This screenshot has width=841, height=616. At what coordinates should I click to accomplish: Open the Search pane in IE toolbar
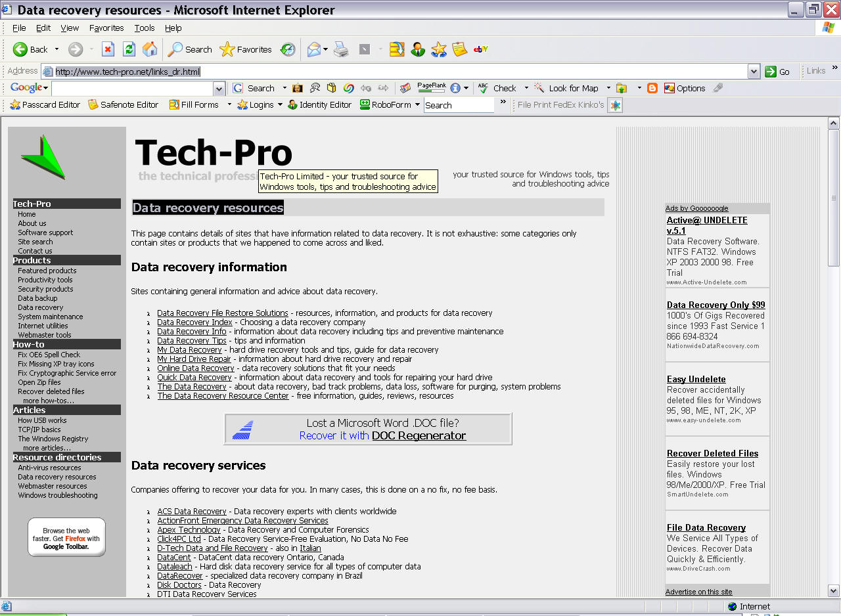tap(190, 49)
